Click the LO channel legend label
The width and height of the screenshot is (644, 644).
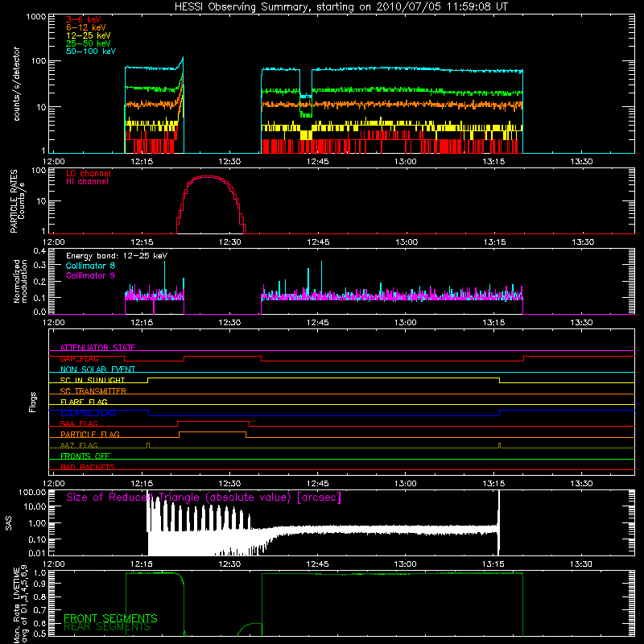[x=89, y=173]
